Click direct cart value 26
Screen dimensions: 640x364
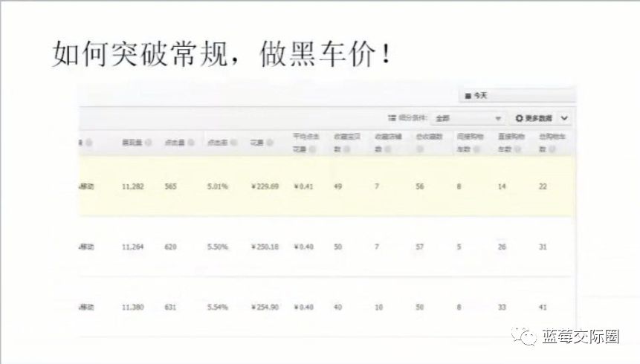tap(502, 247)
